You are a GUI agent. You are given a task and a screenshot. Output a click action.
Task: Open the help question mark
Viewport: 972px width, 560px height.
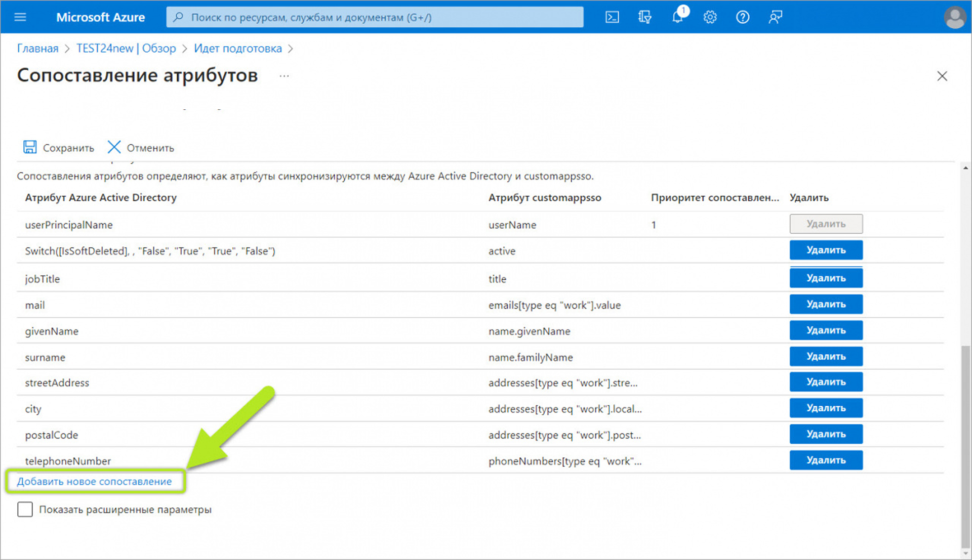coord(742,17)
